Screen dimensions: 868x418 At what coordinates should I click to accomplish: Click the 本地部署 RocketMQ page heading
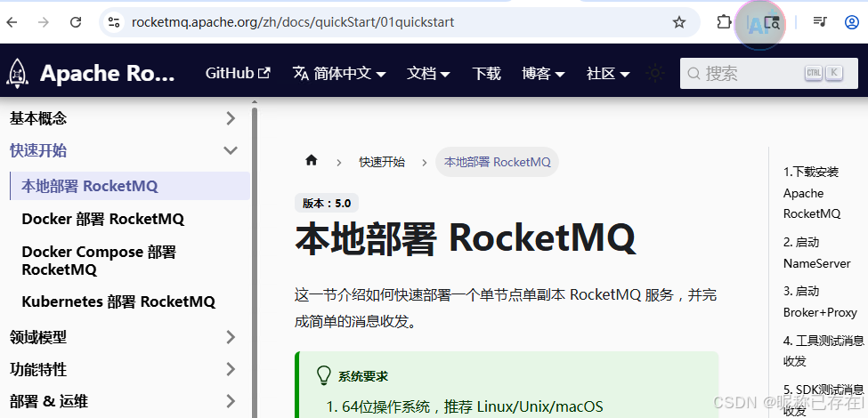click(x=465, y=238)
